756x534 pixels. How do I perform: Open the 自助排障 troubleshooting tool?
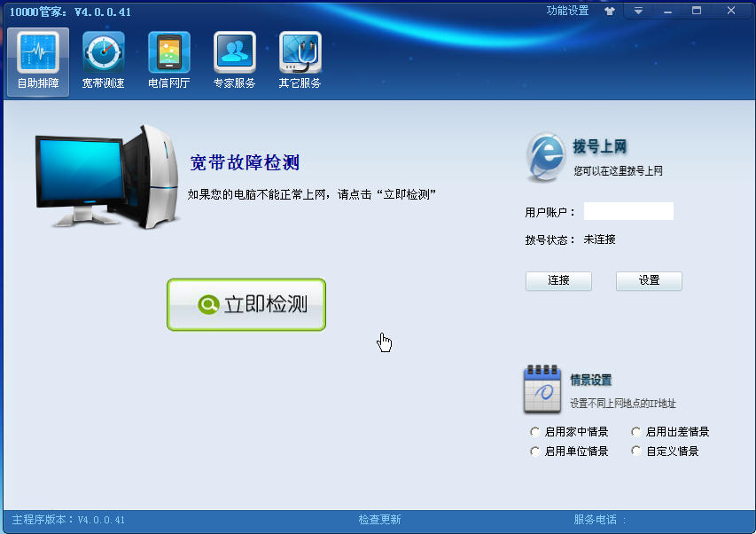coord(36,59)
